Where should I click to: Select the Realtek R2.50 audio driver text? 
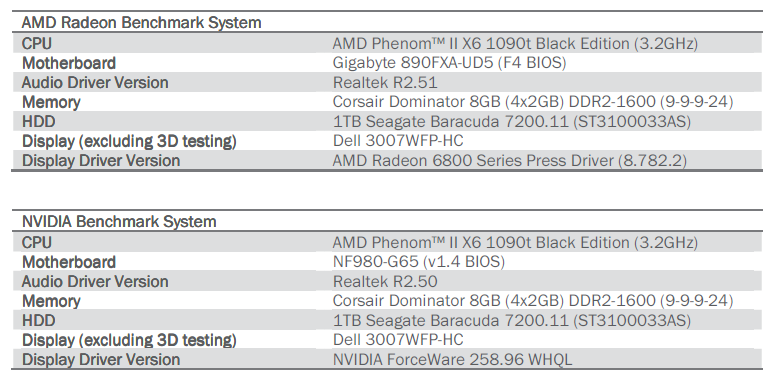[x=385, y=282]
